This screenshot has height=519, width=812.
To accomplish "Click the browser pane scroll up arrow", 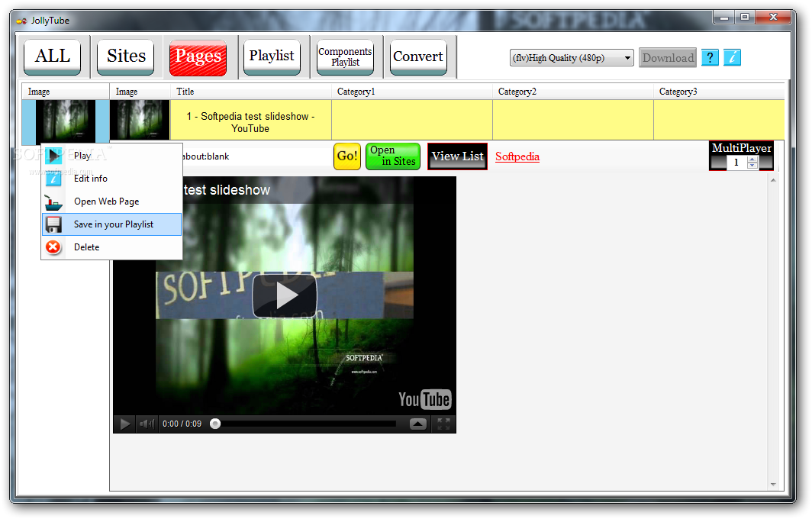I will pos(773,180).
